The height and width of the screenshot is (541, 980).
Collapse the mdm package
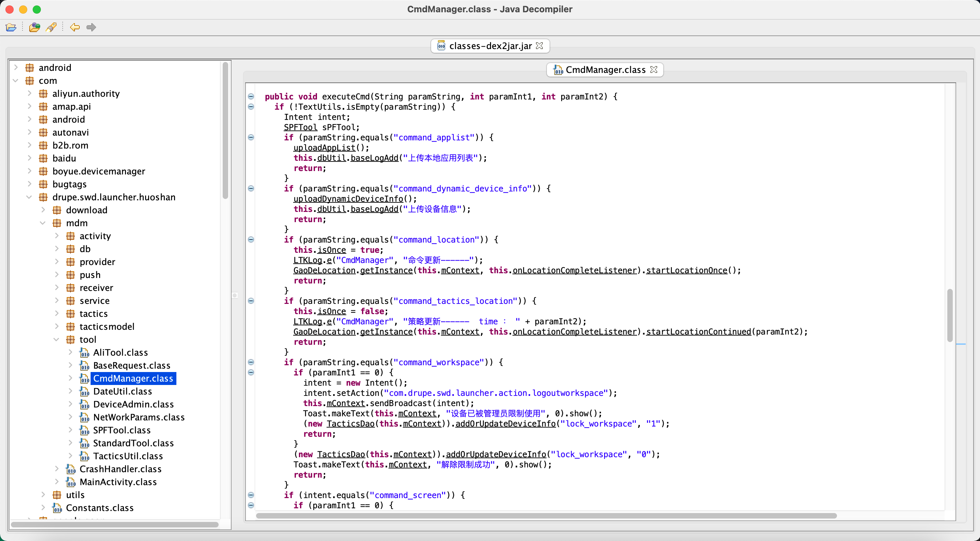(43, 223)
